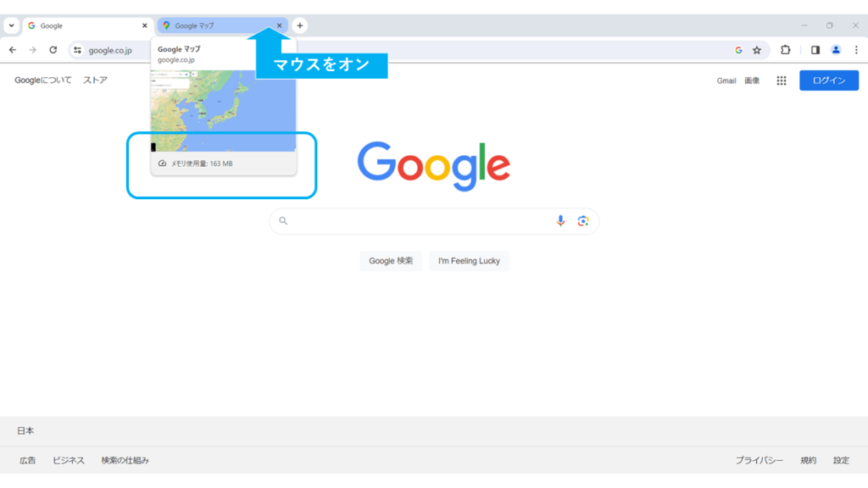The width and height of the screenshot is (868, 488).
Task: Click the memory gauge icon in tab preview
Action: click(162, 164)
